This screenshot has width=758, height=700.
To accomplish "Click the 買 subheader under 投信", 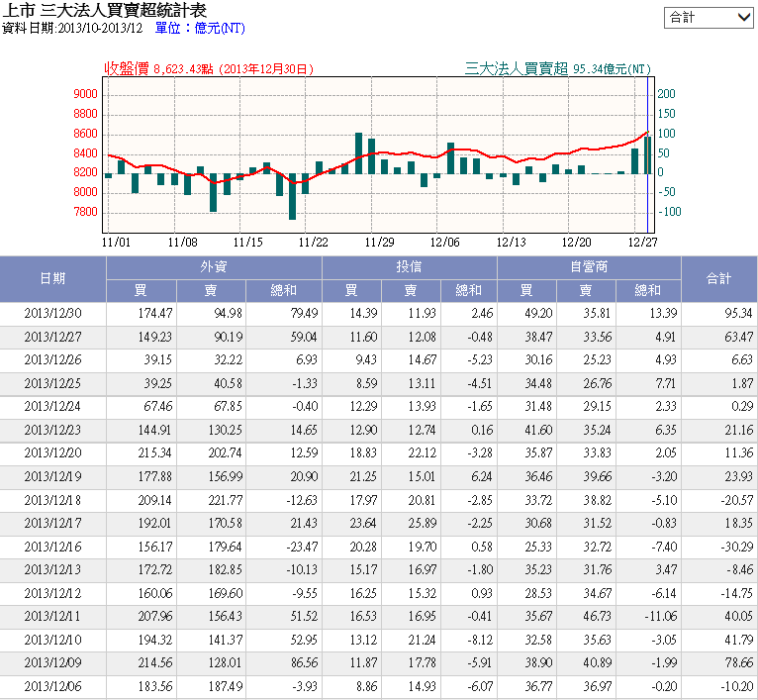I will (351, 291).
